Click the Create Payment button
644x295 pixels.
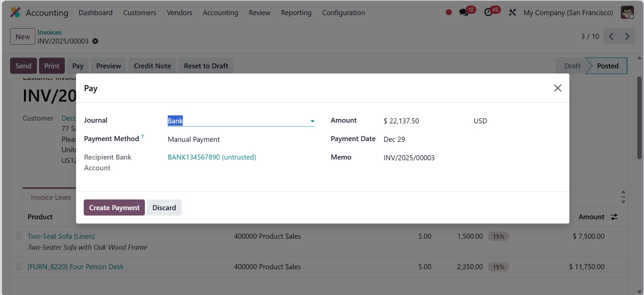pos(114,208)
